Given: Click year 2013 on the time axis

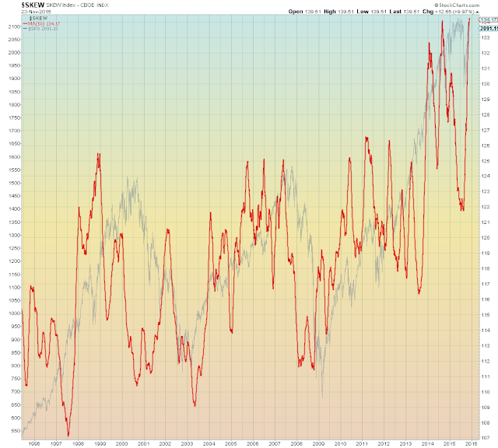Looking at the screenshot, I should point(405,444).
